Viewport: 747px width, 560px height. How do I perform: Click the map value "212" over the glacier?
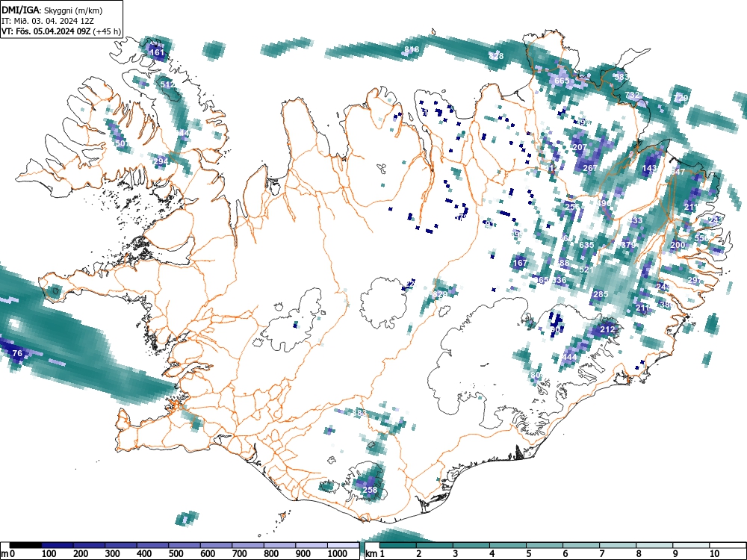(x=607, y=329)
